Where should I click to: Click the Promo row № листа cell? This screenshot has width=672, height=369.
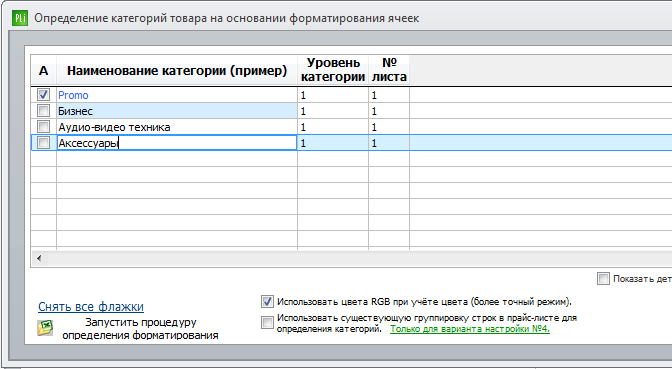click(389, 95)
